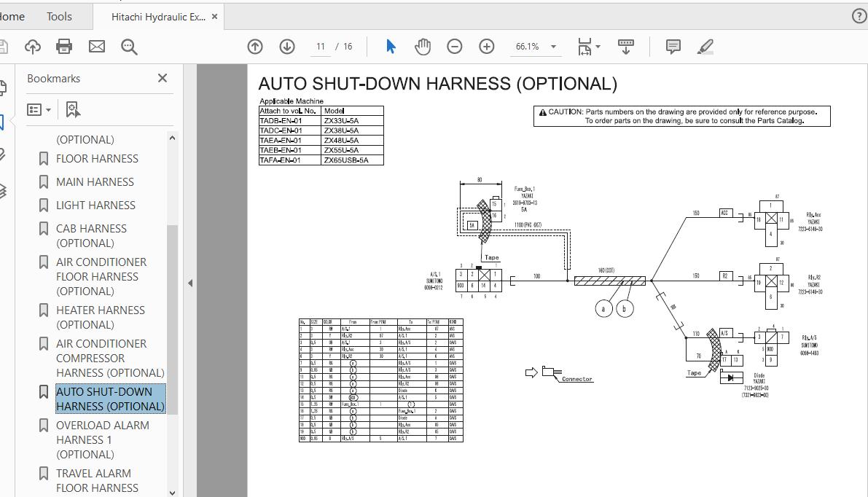Click the OVERLOAD ALARM bookmark icon
This screenshot has height=497, width=868.
point(44,425)
